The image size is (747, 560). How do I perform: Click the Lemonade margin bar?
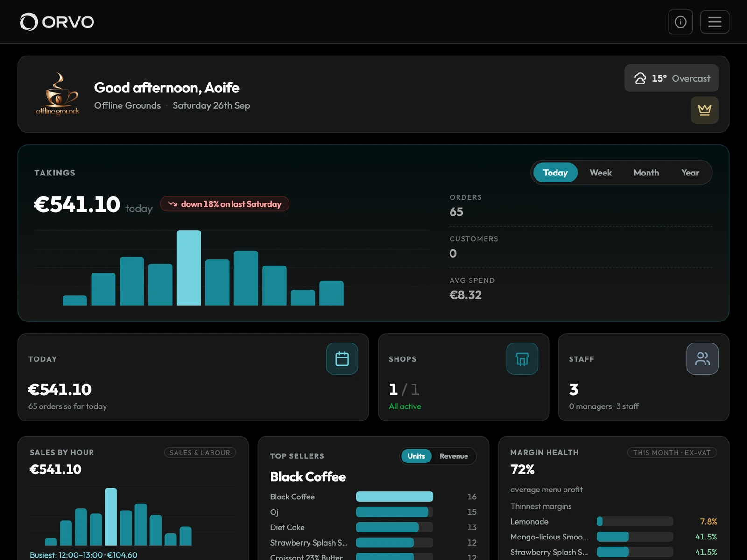(635, 521)
